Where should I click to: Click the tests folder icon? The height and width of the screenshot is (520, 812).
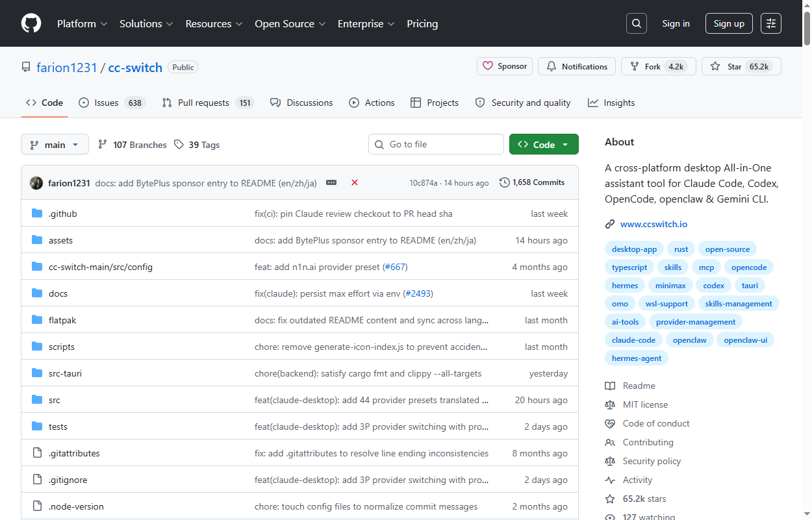click(x=37, y=427)
